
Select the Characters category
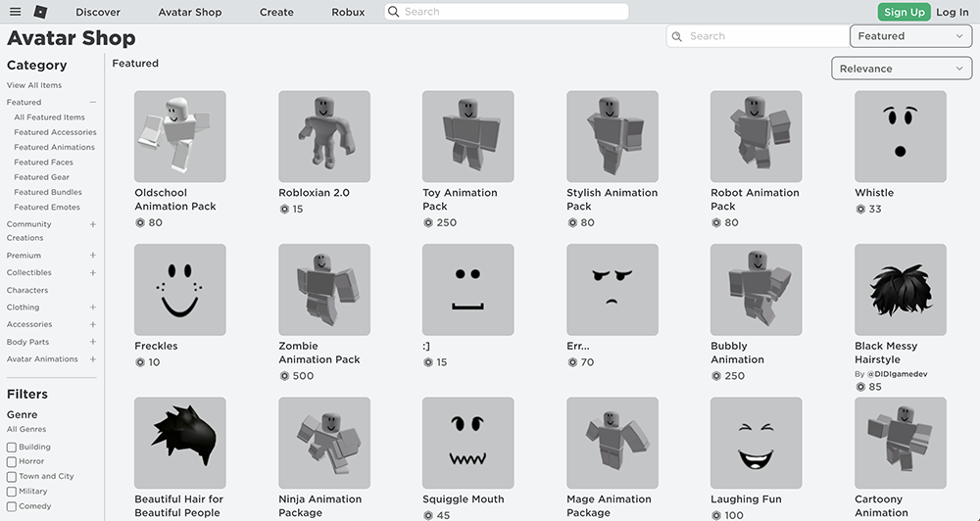(27, 291)
